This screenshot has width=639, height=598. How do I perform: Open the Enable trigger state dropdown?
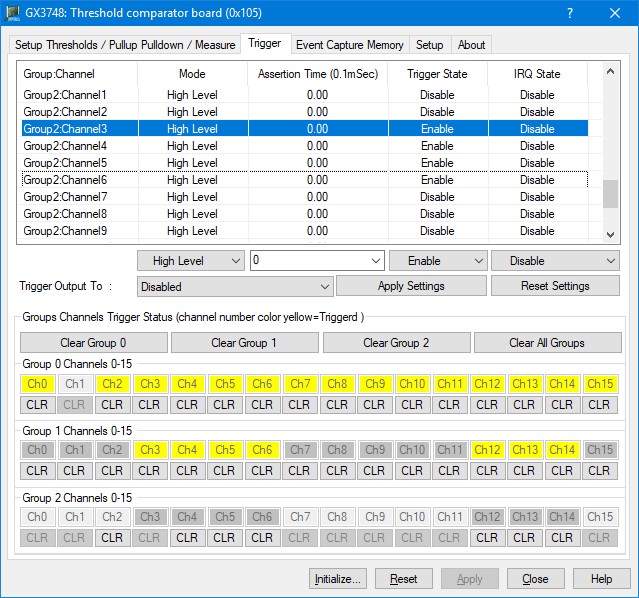tap(437, 261)
